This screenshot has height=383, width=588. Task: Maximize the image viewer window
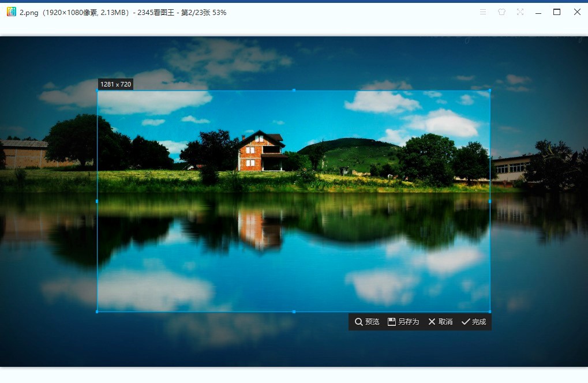click(557, 12)
